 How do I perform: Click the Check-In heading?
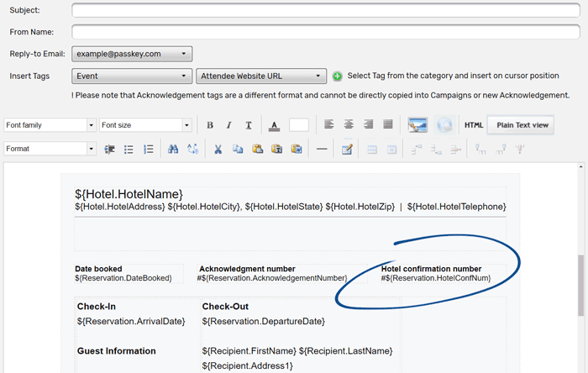coord(97,307)
